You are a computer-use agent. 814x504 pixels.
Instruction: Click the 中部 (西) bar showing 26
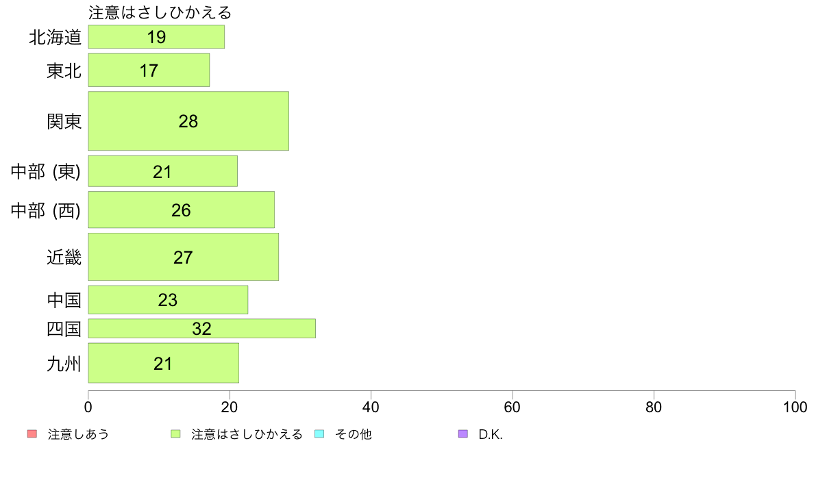click(x=181, y=210)
